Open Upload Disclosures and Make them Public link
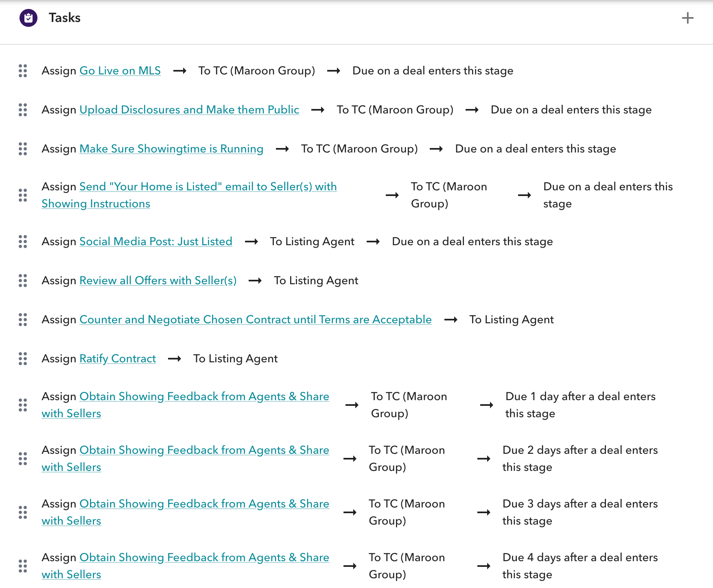 [189, 110]
